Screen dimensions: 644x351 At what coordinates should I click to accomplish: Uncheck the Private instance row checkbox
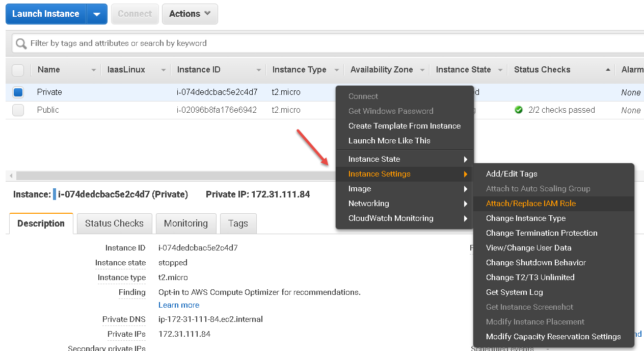click(x=18, y=92)
